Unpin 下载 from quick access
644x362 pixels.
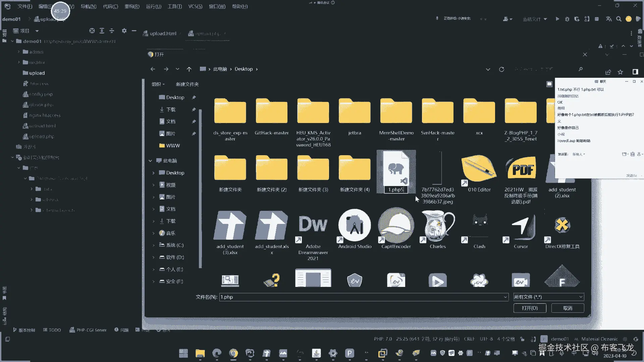(x=194, y=110)
